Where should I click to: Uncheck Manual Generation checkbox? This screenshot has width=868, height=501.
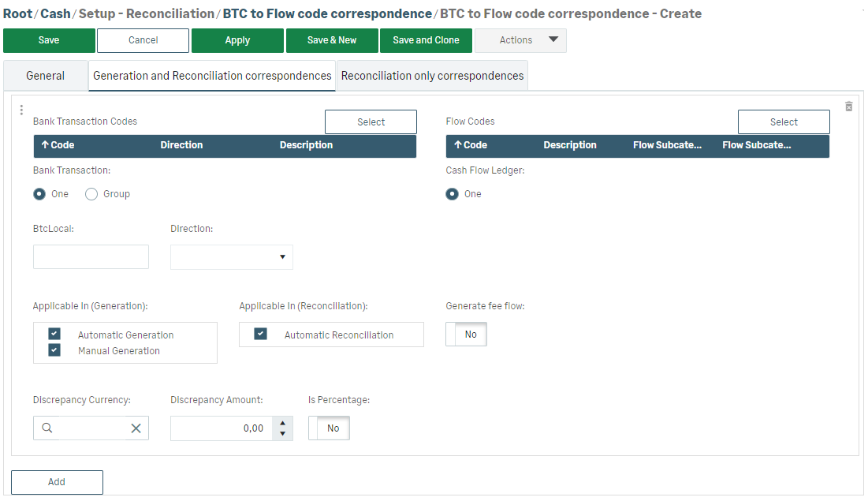pos(54,350)
